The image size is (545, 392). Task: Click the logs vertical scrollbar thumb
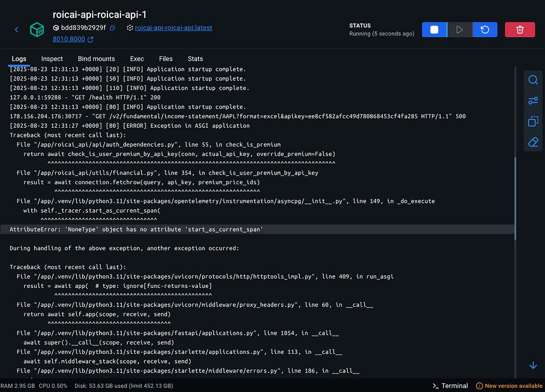coord(515,198)
